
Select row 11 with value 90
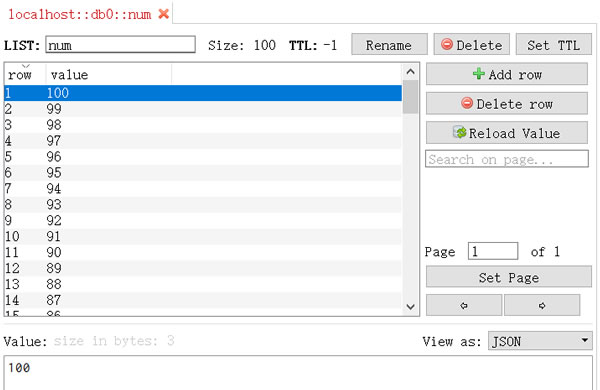203,253
